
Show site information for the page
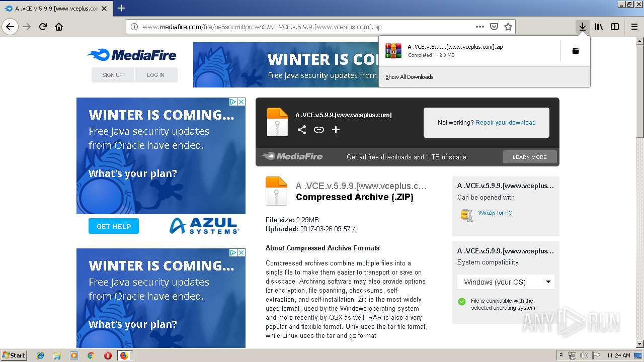coord(134,27)
